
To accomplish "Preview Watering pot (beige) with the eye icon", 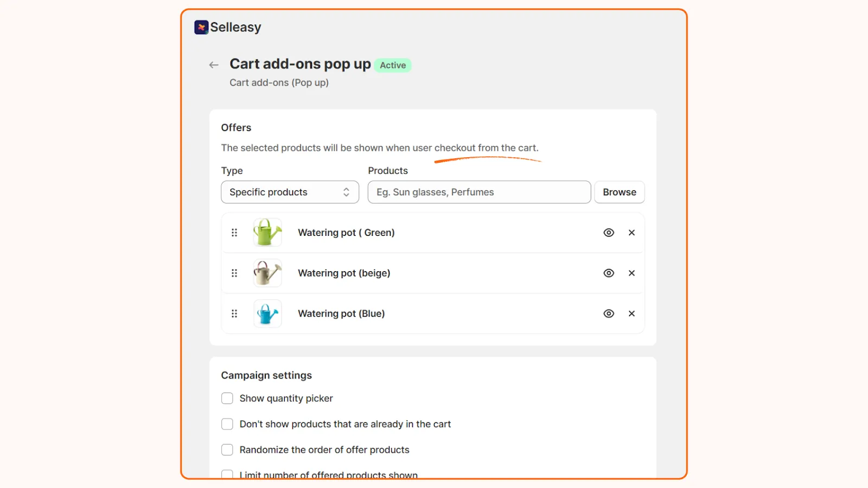I will point(609,273).
